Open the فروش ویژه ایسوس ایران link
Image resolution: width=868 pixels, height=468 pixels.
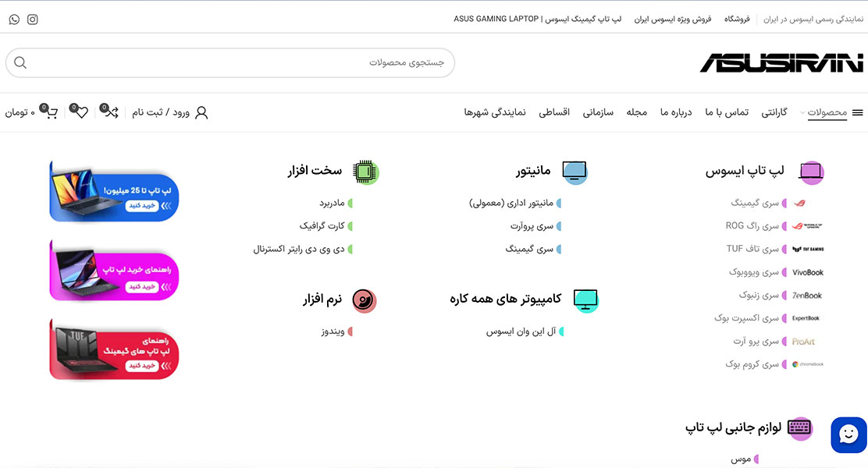pyautogui.click(x=673, y=19)
